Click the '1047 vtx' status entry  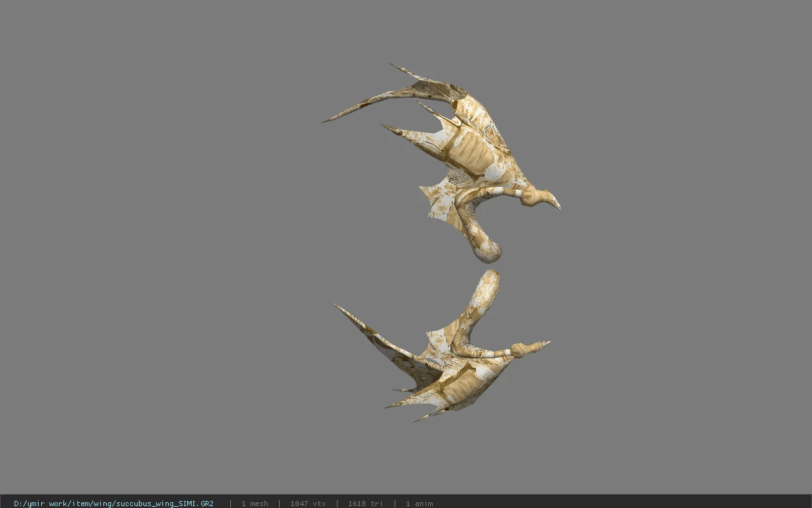[308, 504]
